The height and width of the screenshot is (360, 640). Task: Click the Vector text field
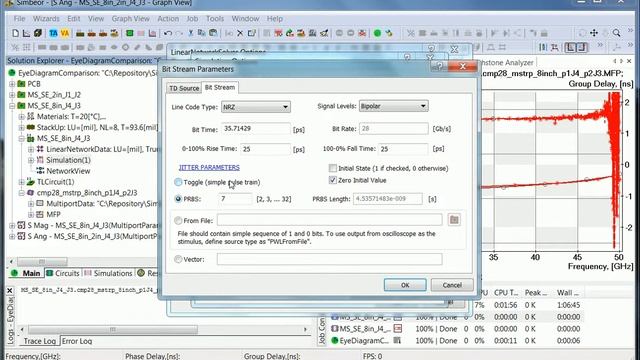coord(329,259)
